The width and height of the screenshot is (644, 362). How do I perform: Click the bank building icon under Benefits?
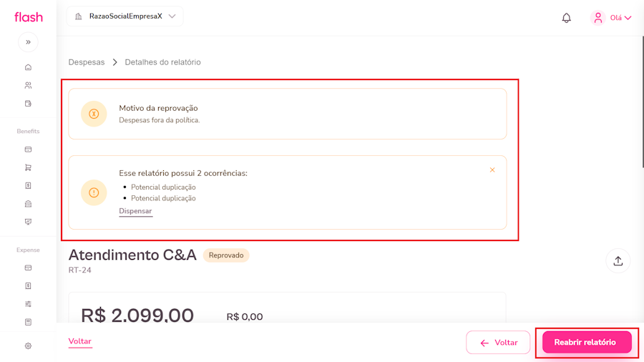[x=28, y=204]
